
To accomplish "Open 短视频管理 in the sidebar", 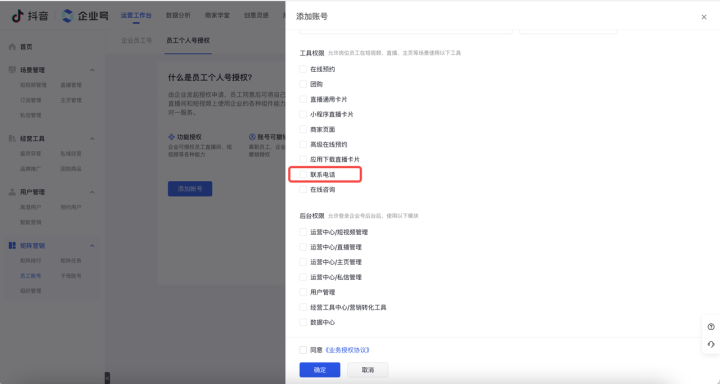I will coord(33,85).
